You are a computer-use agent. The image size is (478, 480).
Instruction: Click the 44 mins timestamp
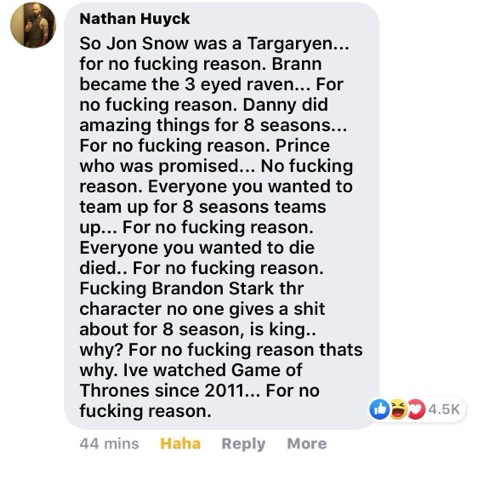pos(109,444)
